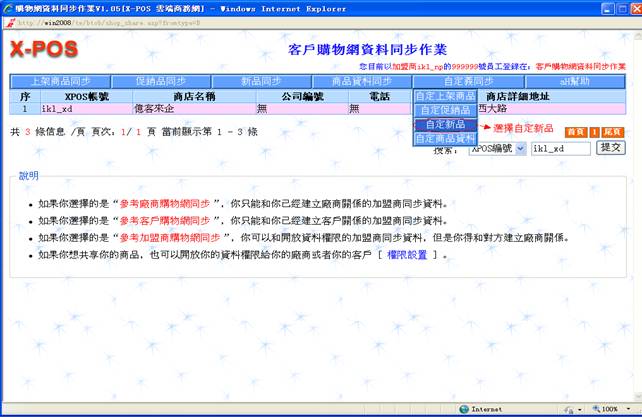Screen dimensions: 642x417
Task: Open the 商品資料同步 menu
Action: 361,81
